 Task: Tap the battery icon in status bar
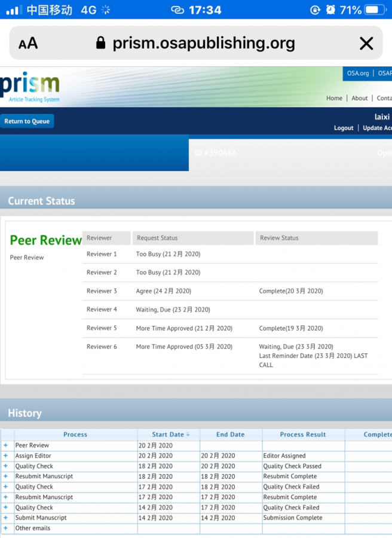tap(375, 10)
